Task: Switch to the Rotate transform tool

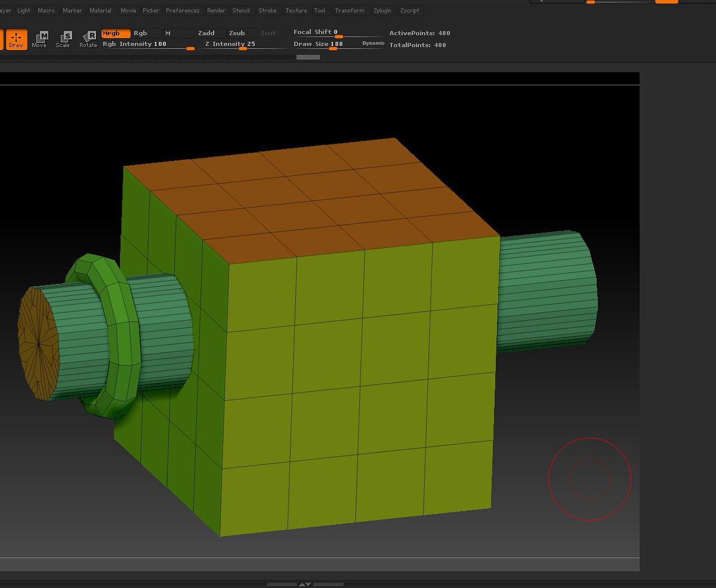Action: (x=88, y=39)
